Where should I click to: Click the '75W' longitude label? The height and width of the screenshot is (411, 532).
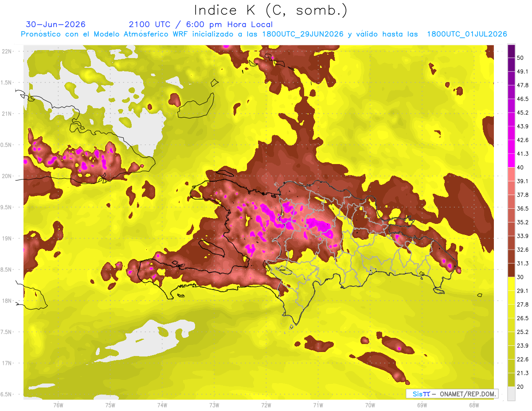pyautogui.click(x=110, y=405)
